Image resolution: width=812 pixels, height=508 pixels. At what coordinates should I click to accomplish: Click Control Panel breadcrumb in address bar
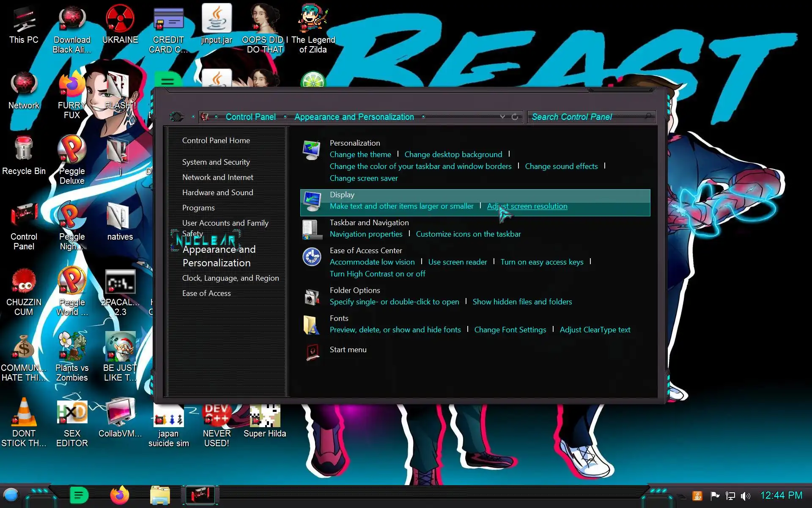pos(250,117)
